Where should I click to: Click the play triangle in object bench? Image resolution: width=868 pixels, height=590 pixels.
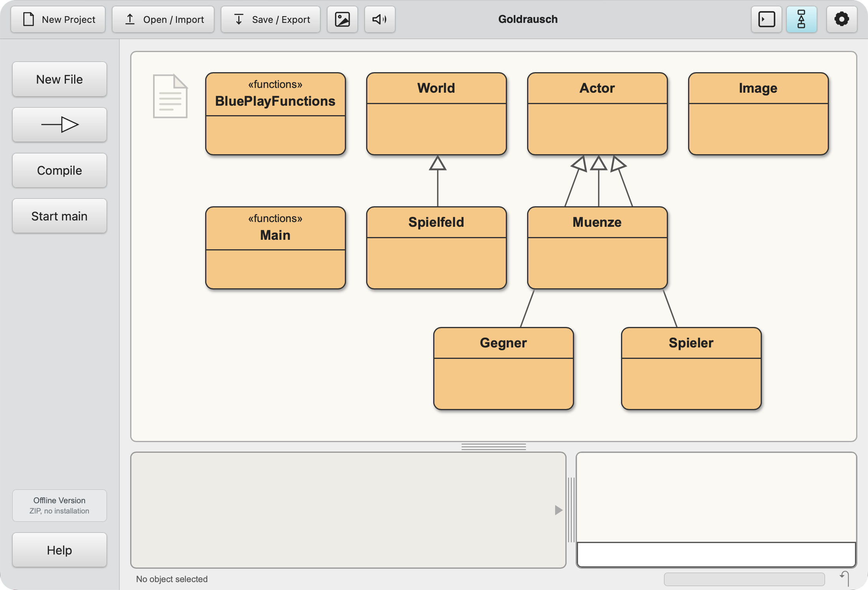point(558,510)
